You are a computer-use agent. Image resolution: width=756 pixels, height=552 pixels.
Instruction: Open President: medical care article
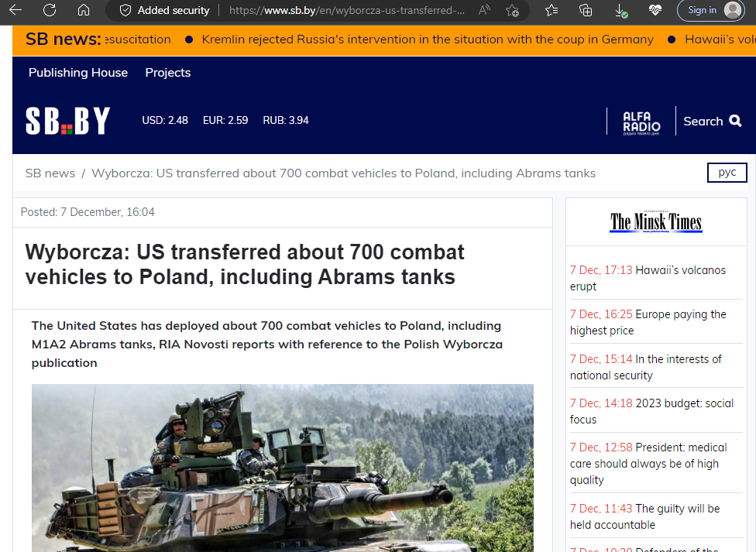[648, 463]
